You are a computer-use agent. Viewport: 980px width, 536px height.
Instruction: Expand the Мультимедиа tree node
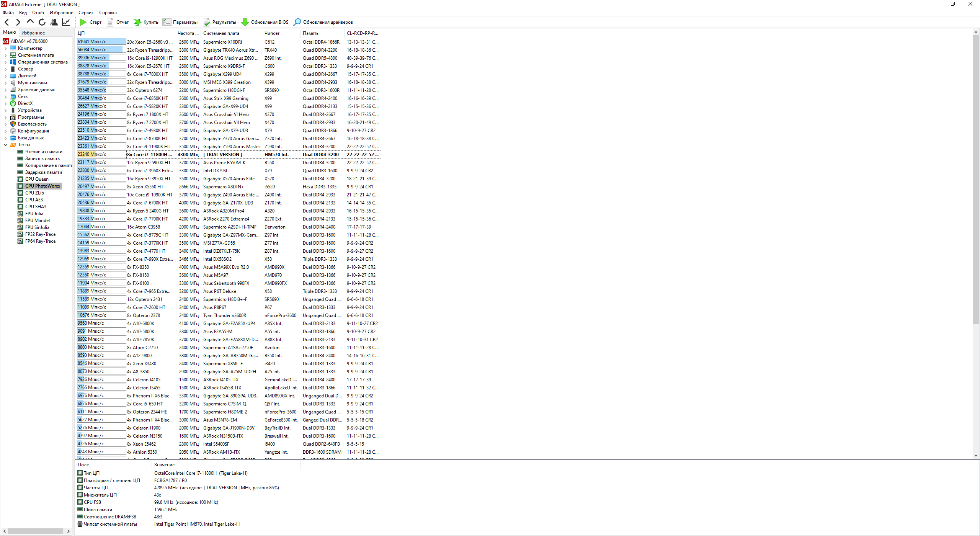pos(5,83)
